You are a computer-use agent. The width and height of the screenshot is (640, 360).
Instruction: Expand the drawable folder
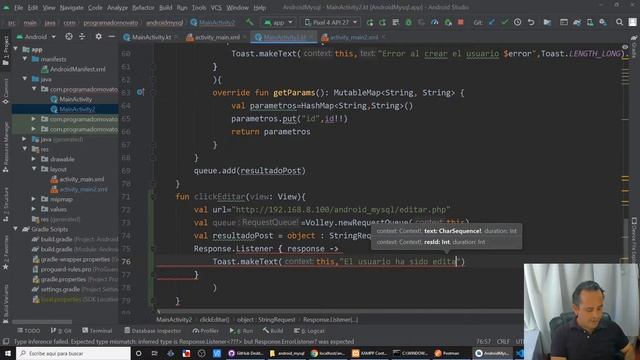coord(34,159)
